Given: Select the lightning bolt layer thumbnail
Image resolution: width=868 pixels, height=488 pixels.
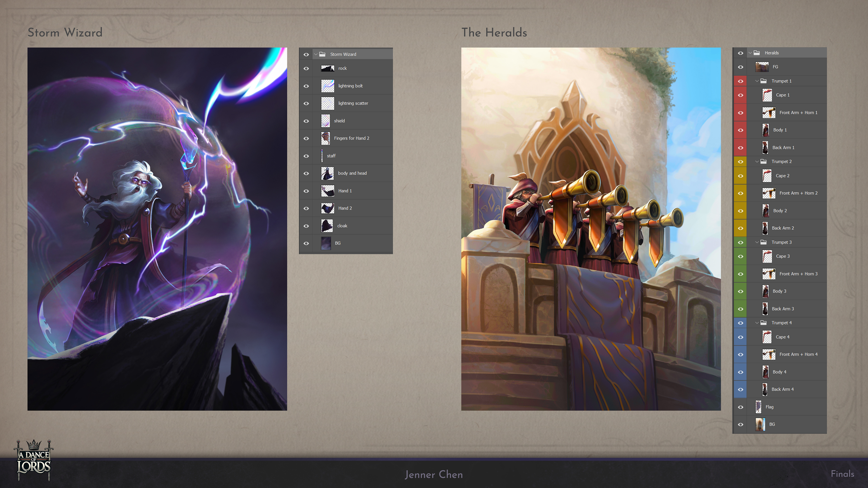Looking at the screenshot, I should pos(328,86).
